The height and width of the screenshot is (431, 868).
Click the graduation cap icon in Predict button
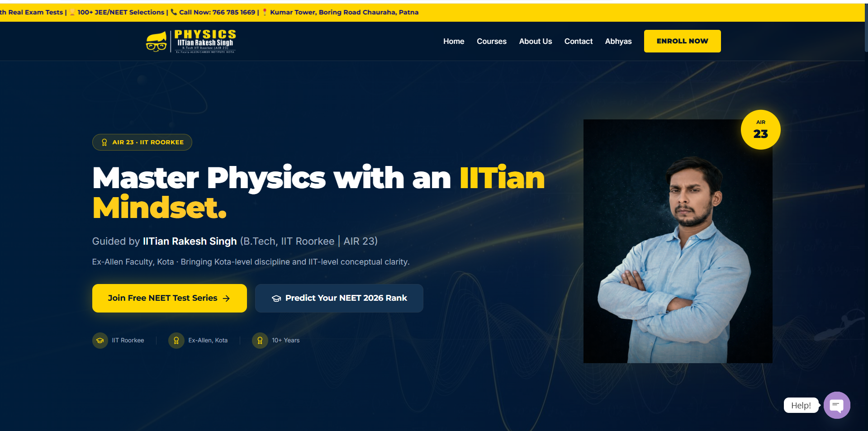[x=276, y=298]
